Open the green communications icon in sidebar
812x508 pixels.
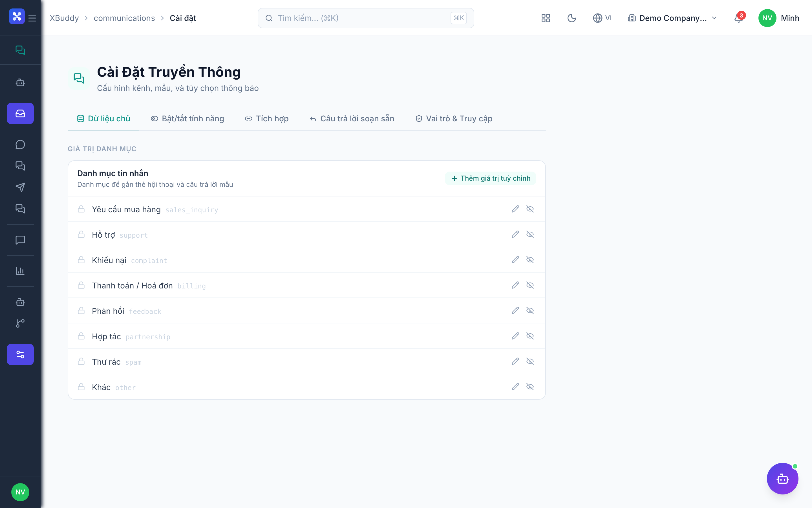point(20,50)
